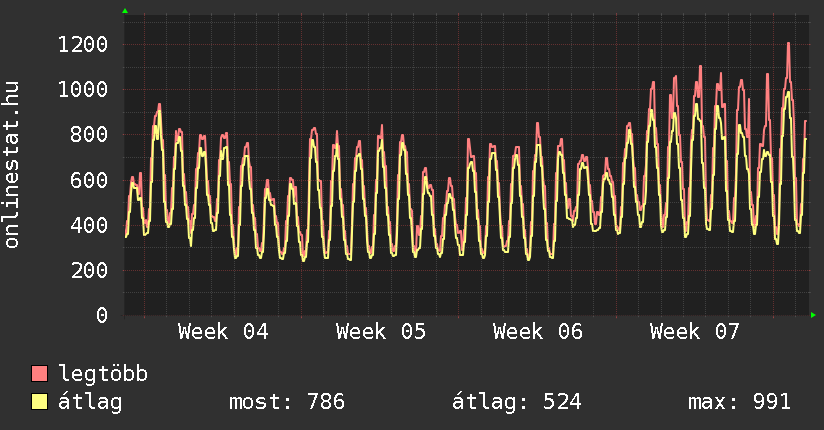Click the green arrow ending the X axis

click(x=814, y=316)
